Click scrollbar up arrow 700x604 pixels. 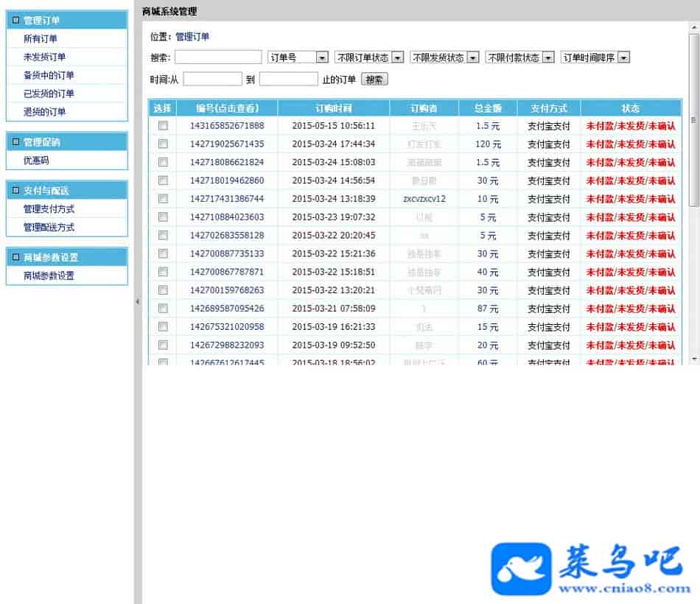694,28
